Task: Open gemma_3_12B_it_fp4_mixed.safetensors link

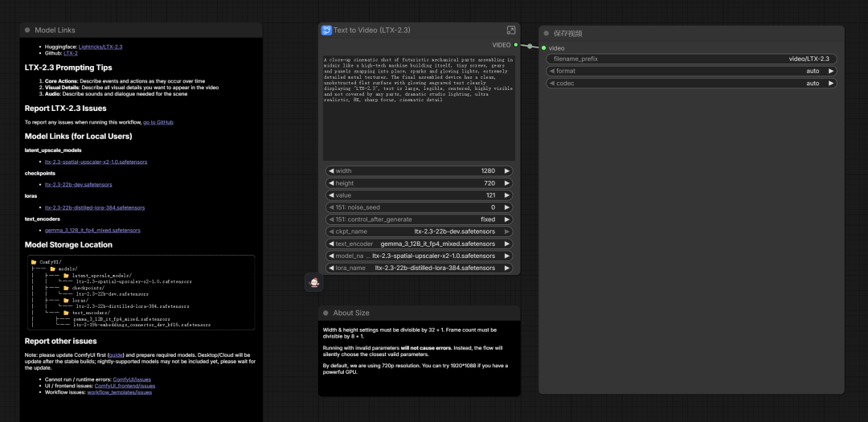Action: [93, 231]
